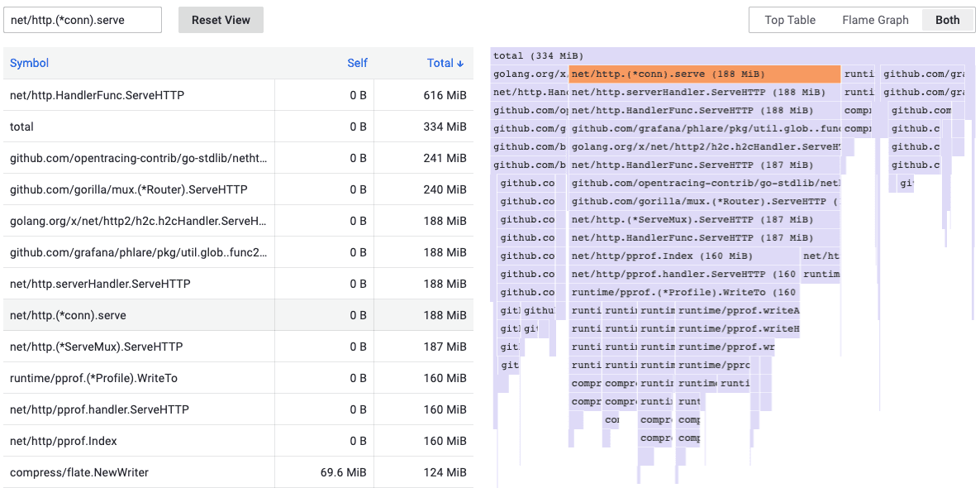Screen dimensions: 980x488
Task: Select the highlighted net/http.(*conn).serve flame frame
Action: point(702,74)
